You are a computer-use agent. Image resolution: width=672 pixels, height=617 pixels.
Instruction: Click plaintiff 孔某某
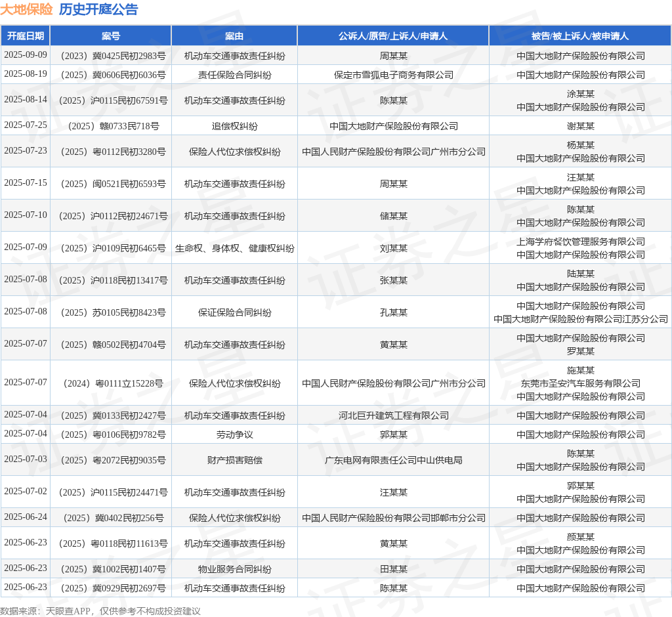394,312
